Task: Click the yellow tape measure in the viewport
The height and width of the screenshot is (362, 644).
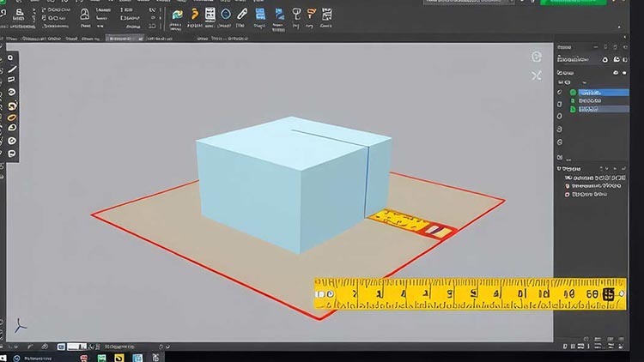Action: (x=468, y=294)
